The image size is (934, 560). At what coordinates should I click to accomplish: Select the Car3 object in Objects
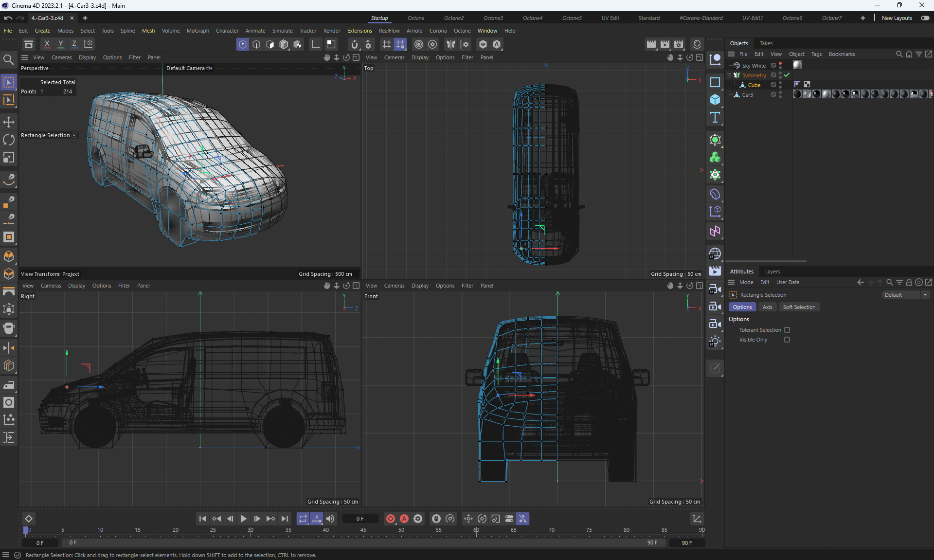pyautogui.click(x=747, y=95)
